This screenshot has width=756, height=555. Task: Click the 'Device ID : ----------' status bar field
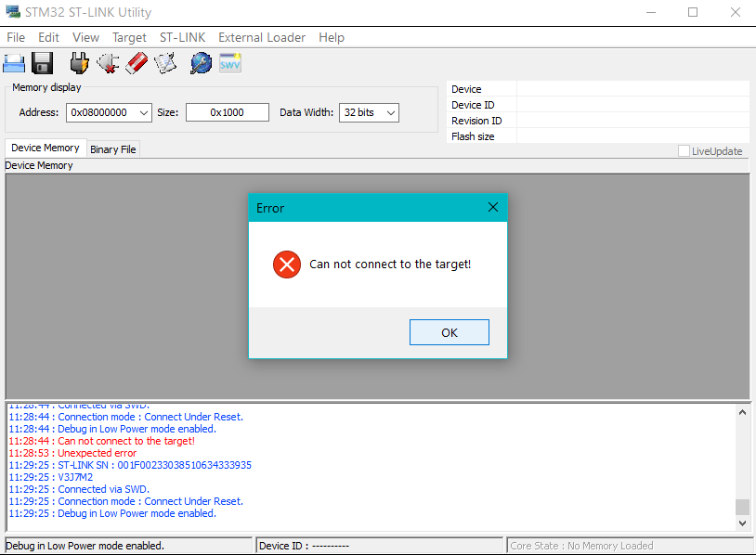380,546
